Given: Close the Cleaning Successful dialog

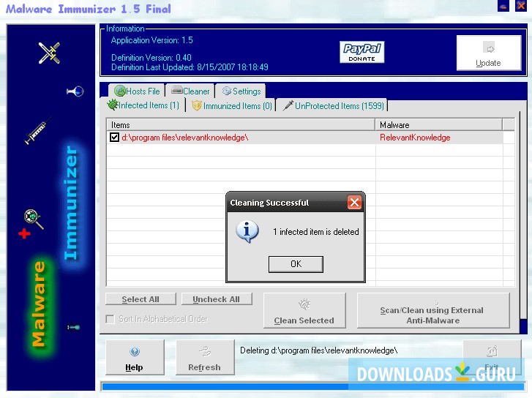Looking at the screenshot, I should tap(354, 203).
